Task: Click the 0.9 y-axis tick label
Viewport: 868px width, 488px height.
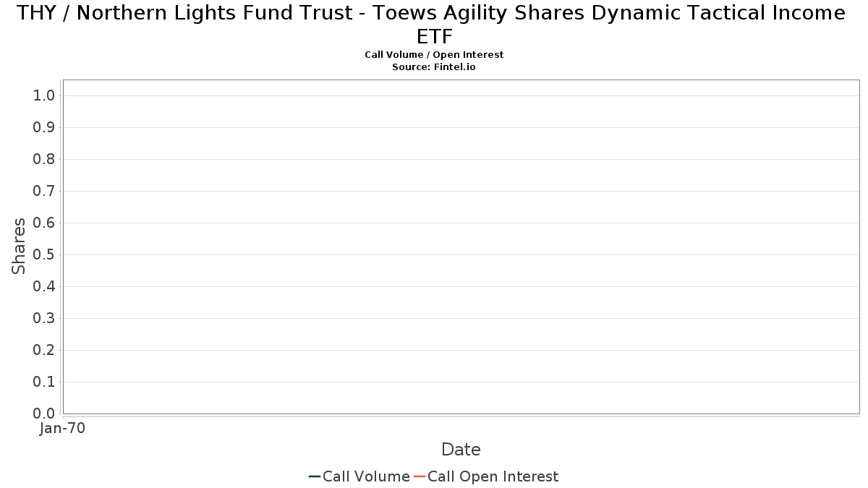Action: point(44,127)
